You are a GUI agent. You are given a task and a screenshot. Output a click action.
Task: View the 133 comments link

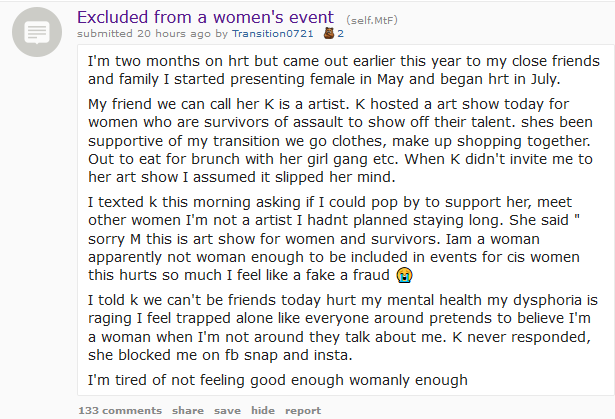[x=120, y=410]
